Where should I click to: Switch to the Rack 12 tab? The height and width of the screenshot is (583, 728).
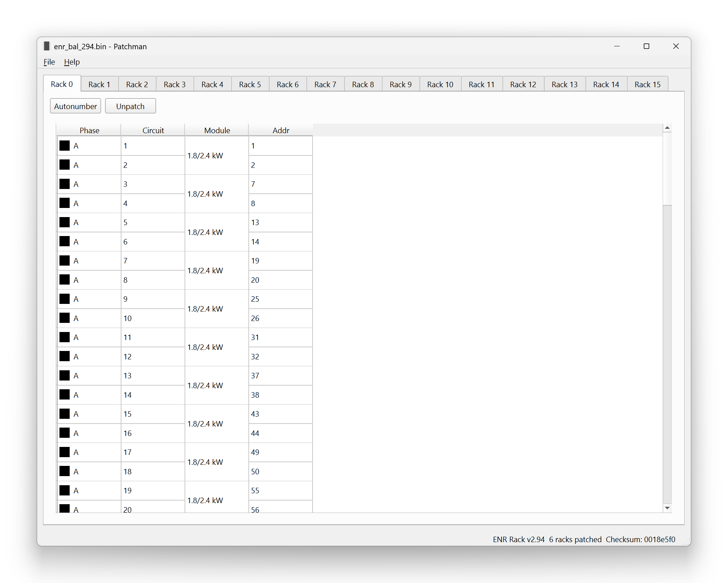click(523, 84)
